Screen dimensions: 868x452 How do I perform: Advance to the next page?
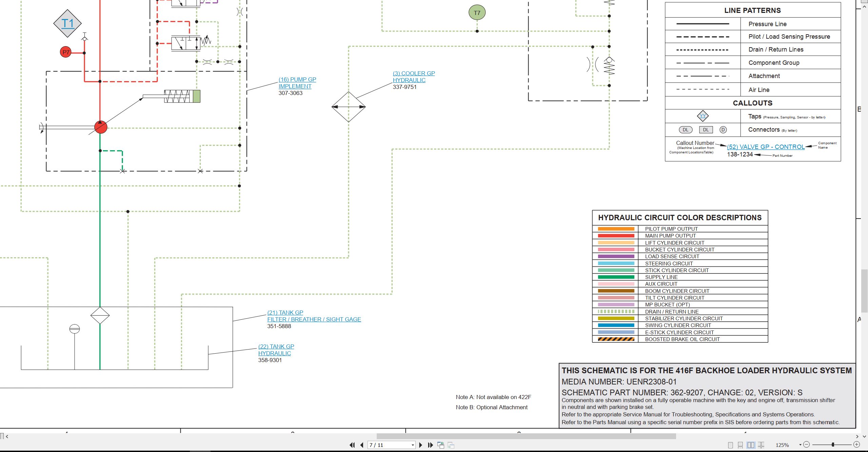point(421,445)
